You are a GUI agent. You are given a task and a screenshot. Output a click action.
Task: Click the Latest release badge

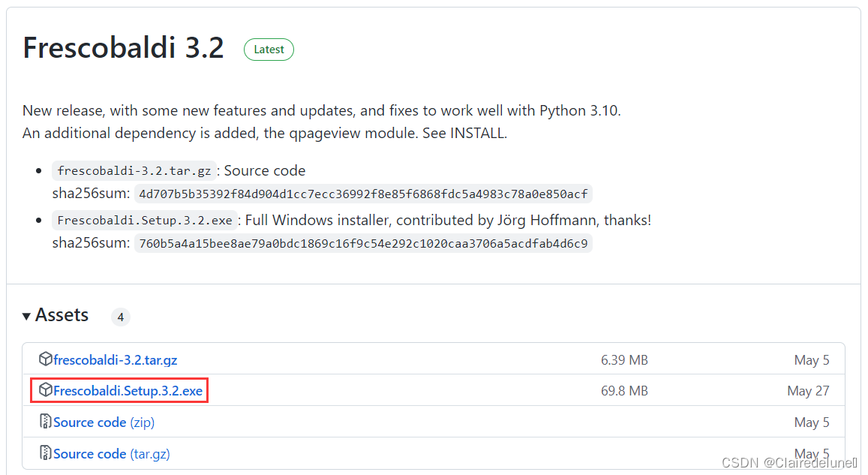click(x=269, y=50)
